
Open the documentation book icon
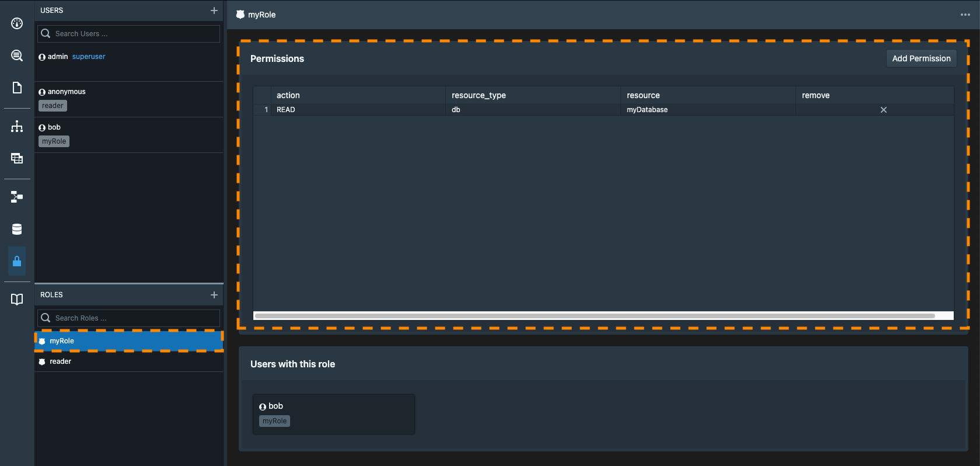[x=17, y=299]
